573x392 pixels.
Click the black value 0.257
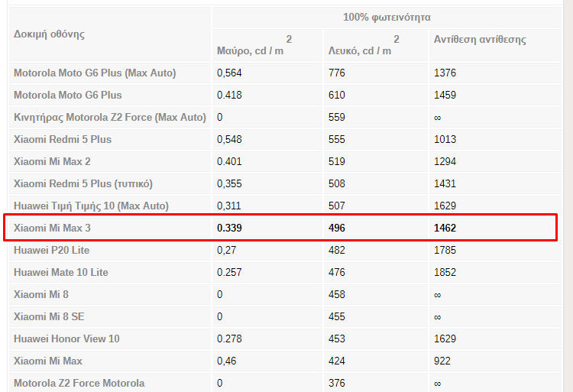[x=229, y=273]
